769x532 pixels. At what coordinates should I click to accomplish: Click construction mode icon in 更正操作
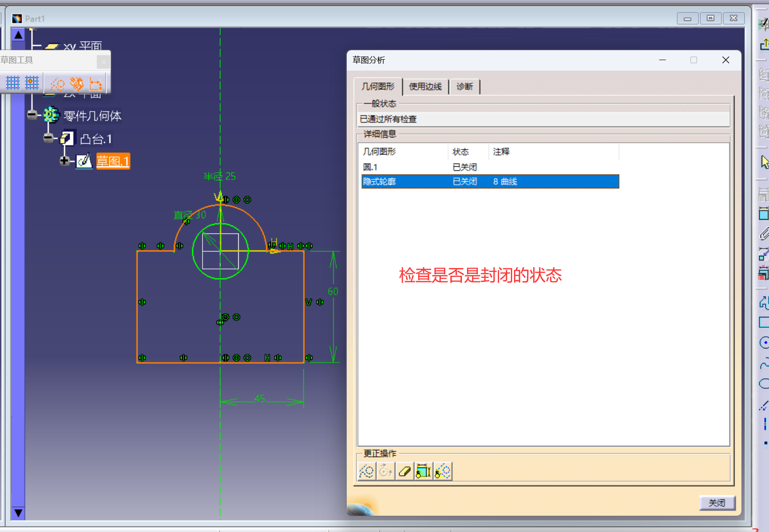(x=367, y=471)
